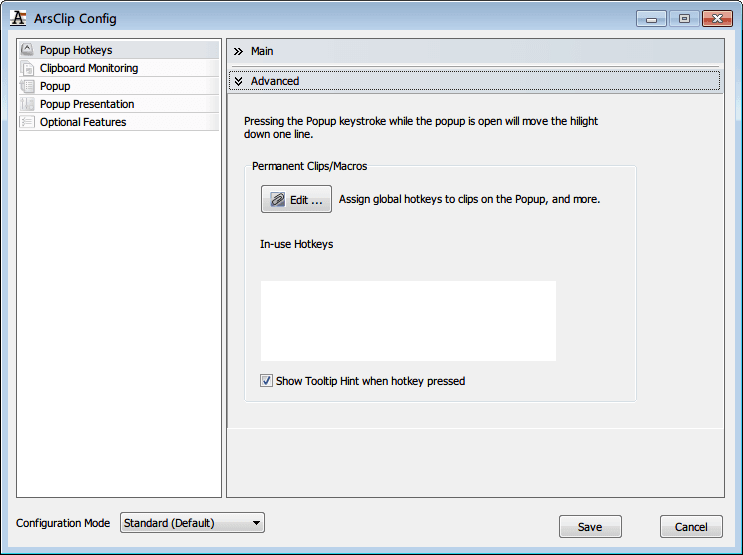The image size is (743, 555).
Task: Maximize the ArsClip Config window
Action: pyautogui.click(x=684, y=19)
